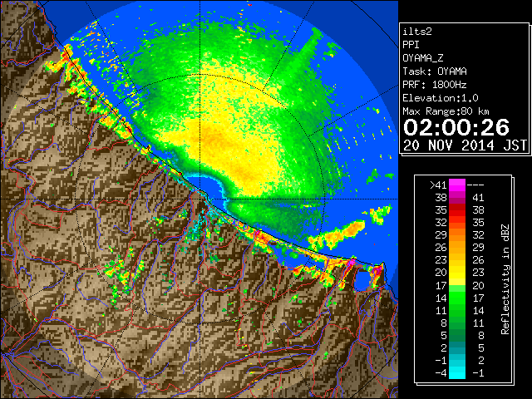This screenshot has height=399, width=532.
Task: Select the 'Elevation:1.0' text
Action: tap(441, 98)
